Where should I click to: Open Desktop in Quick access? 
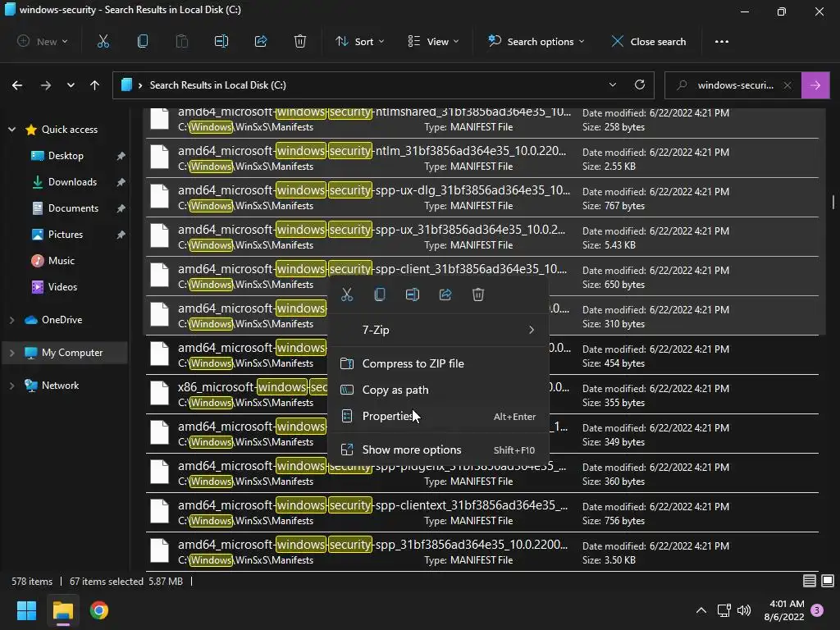pyautogui.click(x=66, y=155)
